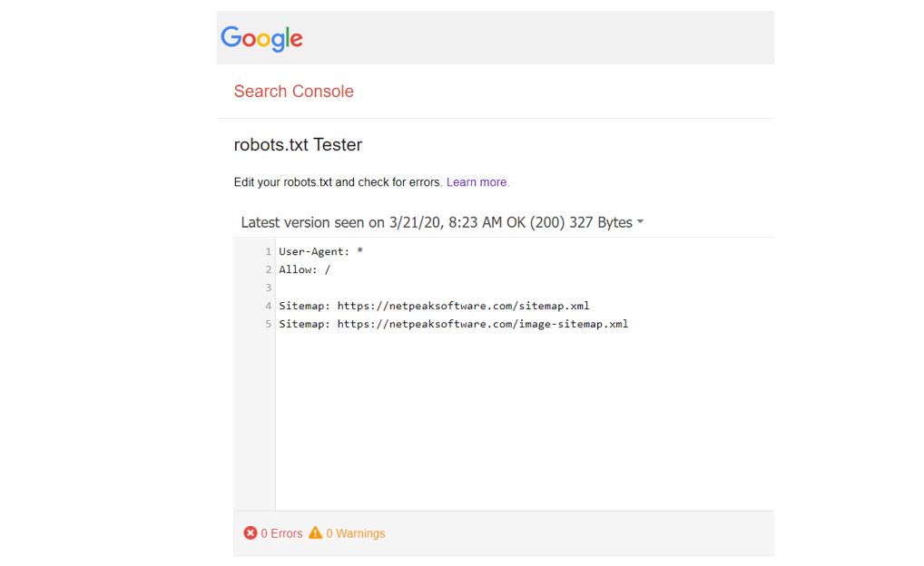Select the 0 Warnings label
Image resolution: width=924 pixels, height=566 pixels.
[355, 533]
